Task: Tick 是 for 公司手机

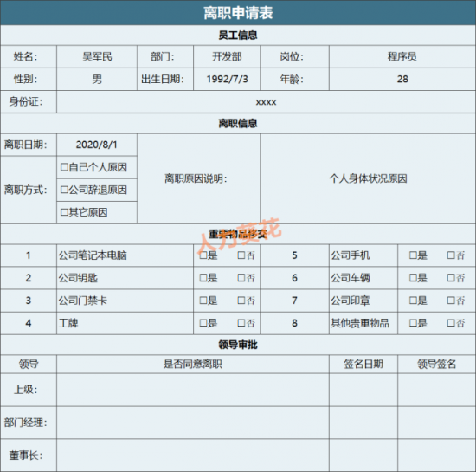Action: pyautogui.click(x=413, y=255)
